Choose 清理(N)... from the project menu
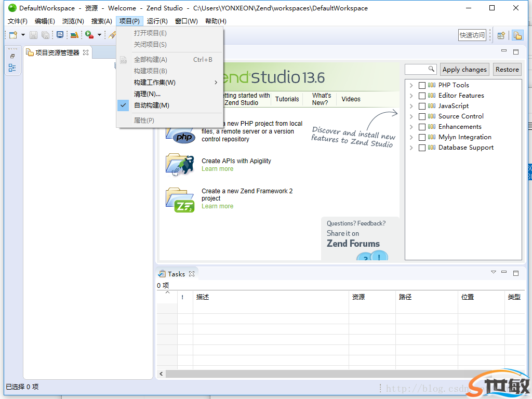Viewport: 532px width, 399px height. pos(170,94)
